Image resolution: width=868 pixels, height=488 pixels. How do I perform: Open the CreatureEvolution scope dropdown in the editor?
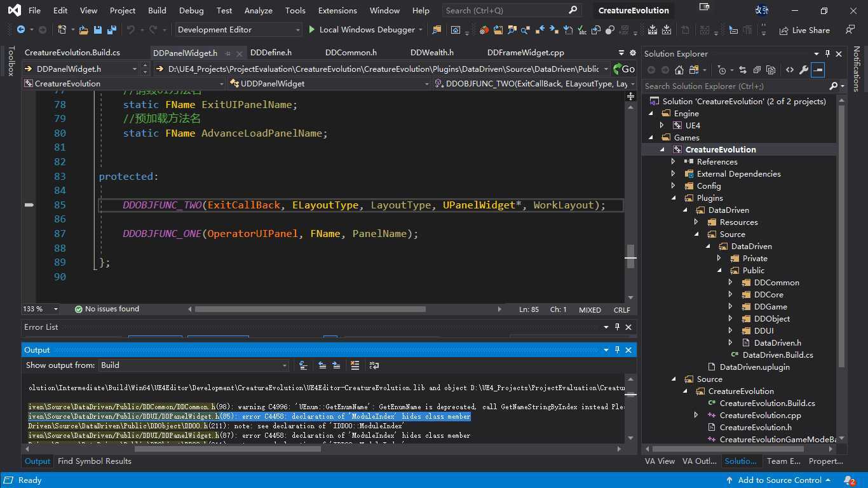tap(125, 84)
